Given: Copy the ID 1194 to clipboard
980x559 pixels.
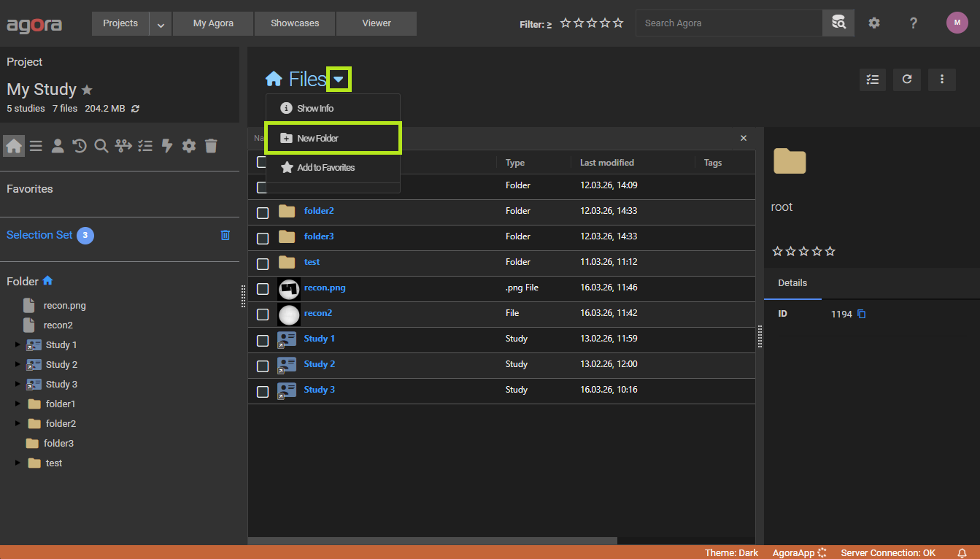Looking at the screenshot, I should (862, 314).
